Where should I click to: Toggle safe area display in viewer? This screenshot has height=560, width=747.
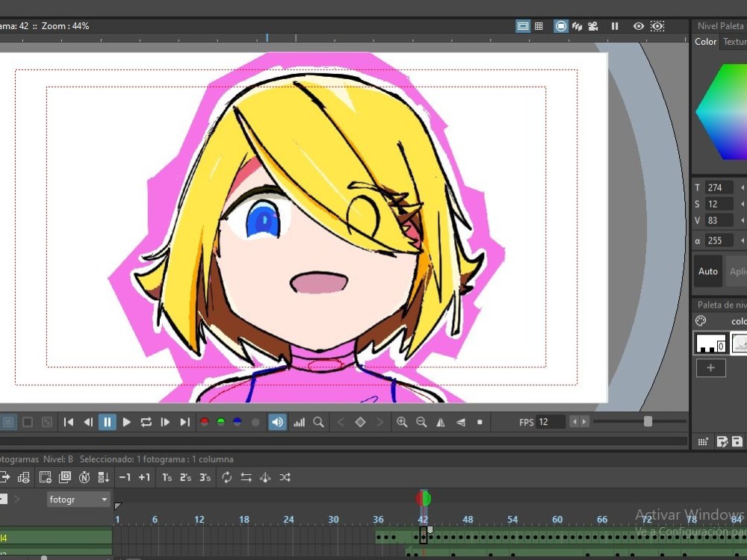(523, 26)
